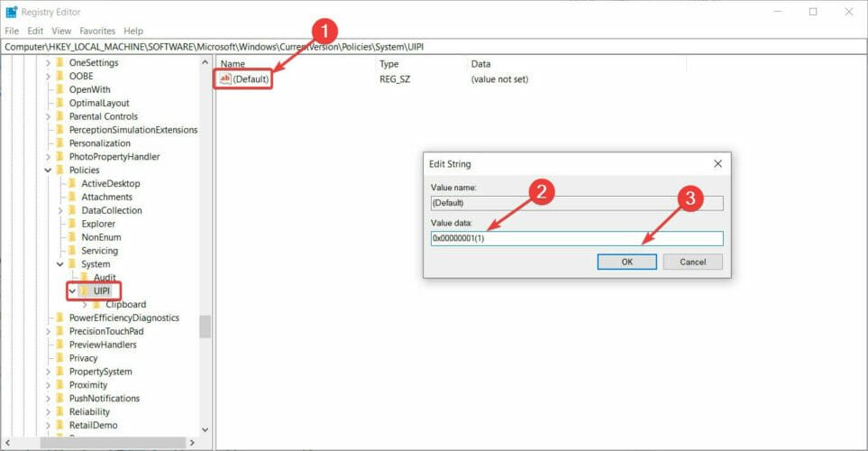Expand the PrecisionTouchPad key
This screenshot has width=868, height=451.
(x=48, y=331)
